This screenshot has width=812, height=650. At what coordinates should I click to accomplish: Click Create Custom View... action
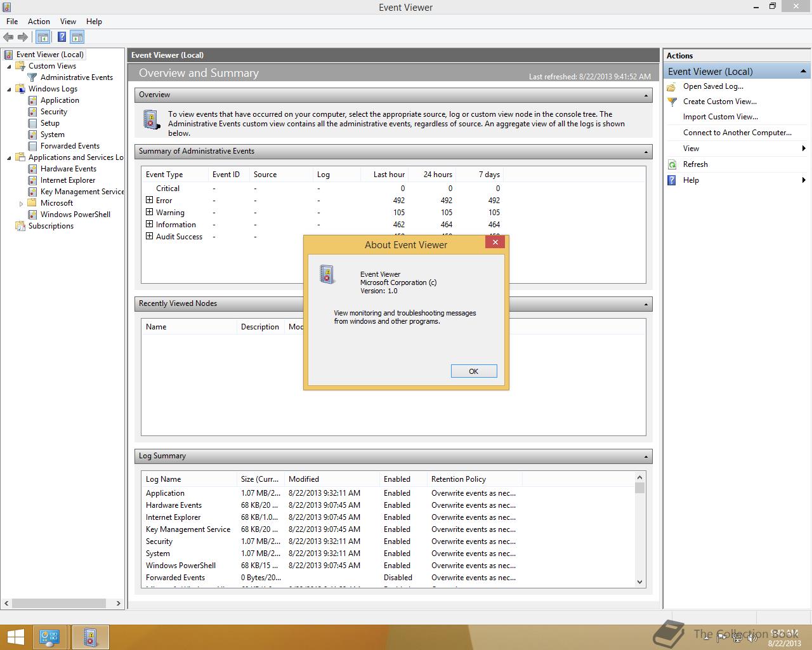(x=720, y=102)
